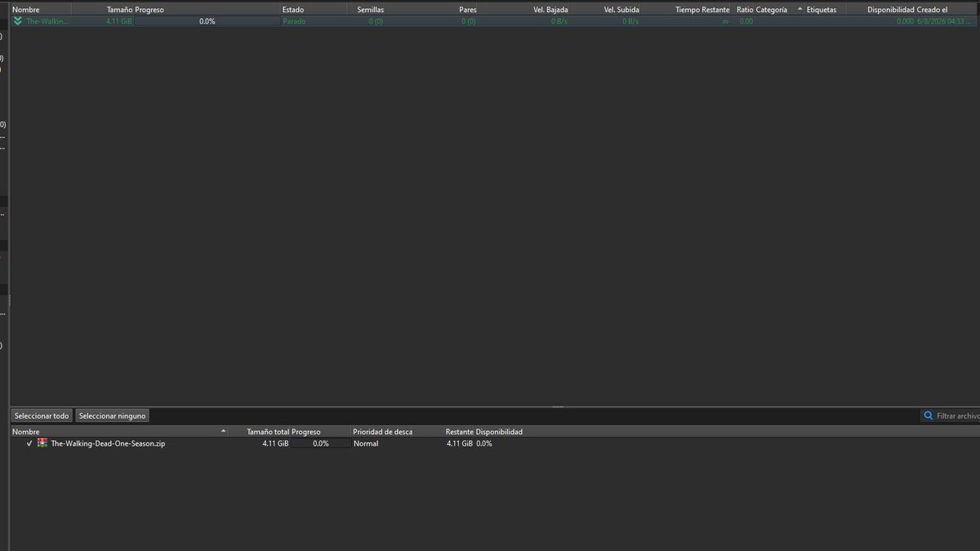The image size is (980, 551).
Task: Click the torrent's 4.11 GiB size cell
Action: pos(119,21)
